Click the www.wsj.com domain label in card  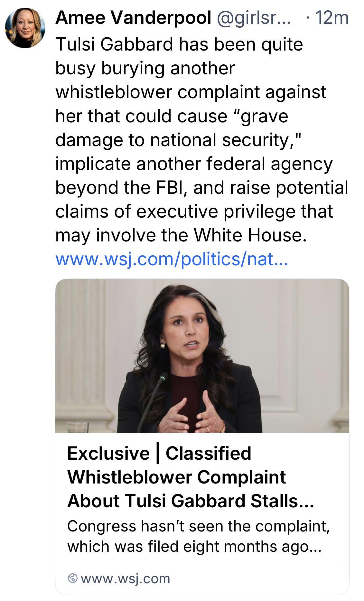click(x=126, y=578)
